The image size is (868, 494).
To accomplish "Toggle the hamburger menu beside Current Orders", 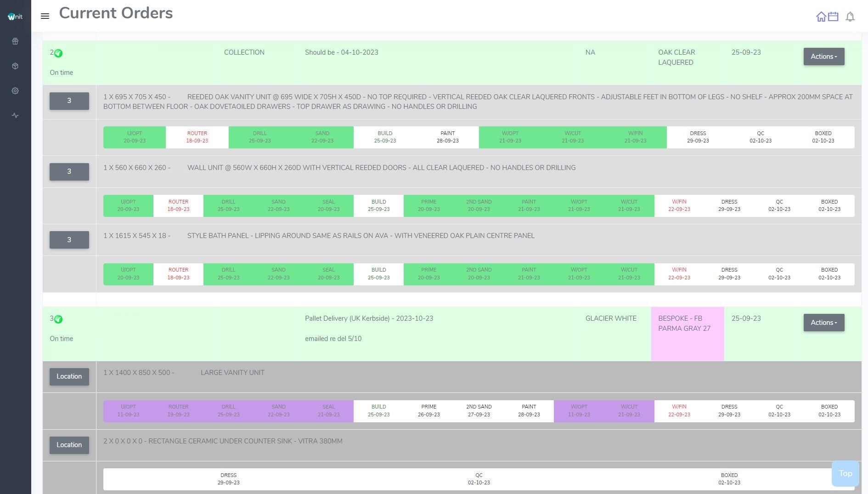I will (45, 16).
